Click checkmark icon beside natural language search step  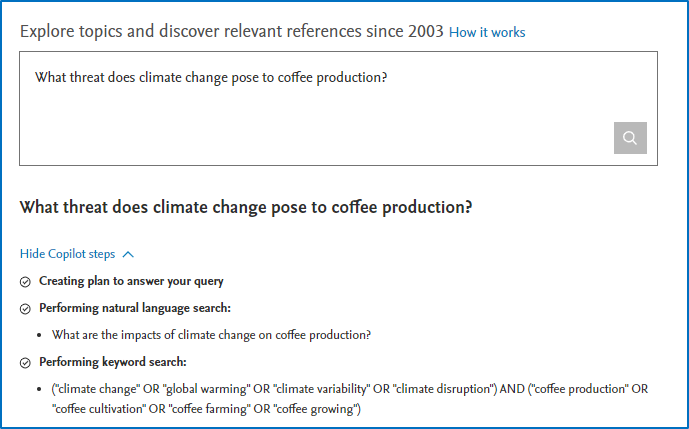point(25,309)
